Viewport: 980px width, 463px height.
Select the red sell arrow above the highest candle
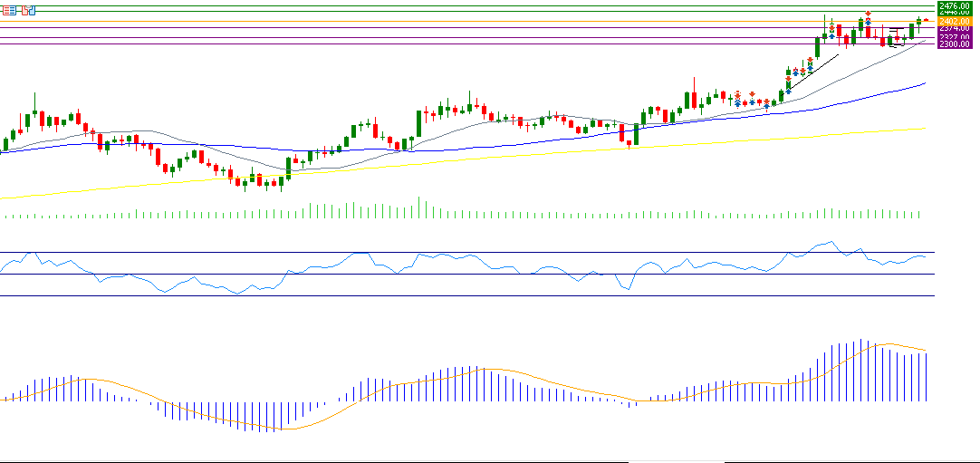(868, 14)
